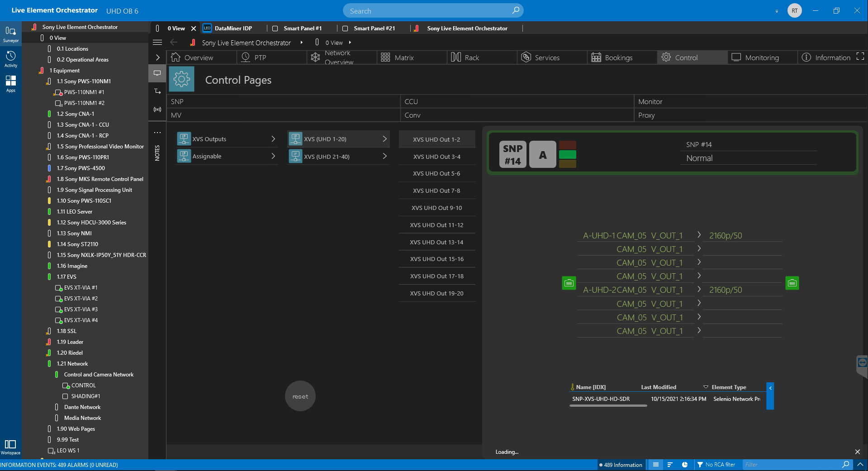Expand the XVS Outputs submenu
This screenshot has width=868, height=471.
[x=273, y=139]
